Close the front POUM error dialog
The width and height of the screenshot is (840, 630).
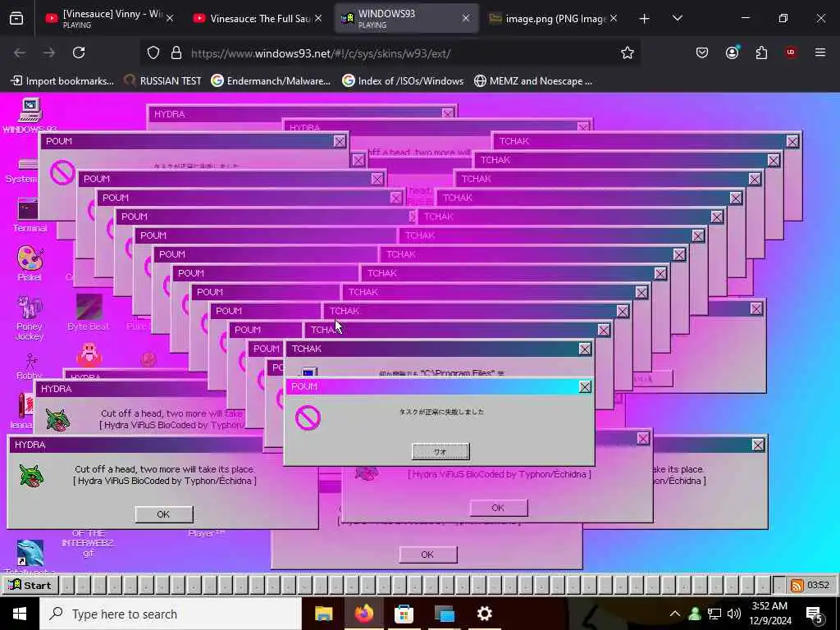pyautogui.click(x=585, y=387)
